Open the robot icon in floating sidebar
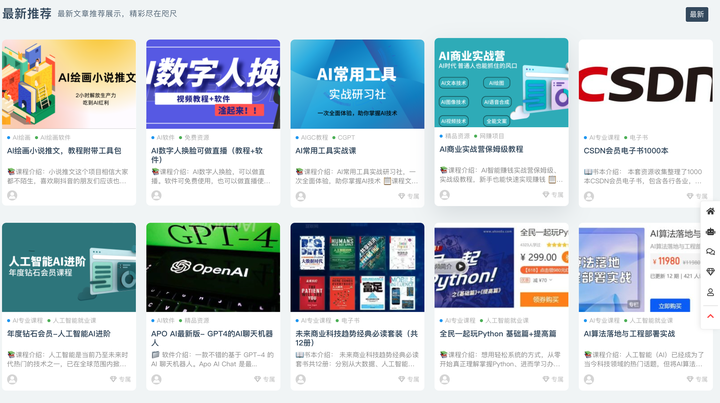Image resolution: width=720 pixels, height=403 pixels. tap(710, 231)
